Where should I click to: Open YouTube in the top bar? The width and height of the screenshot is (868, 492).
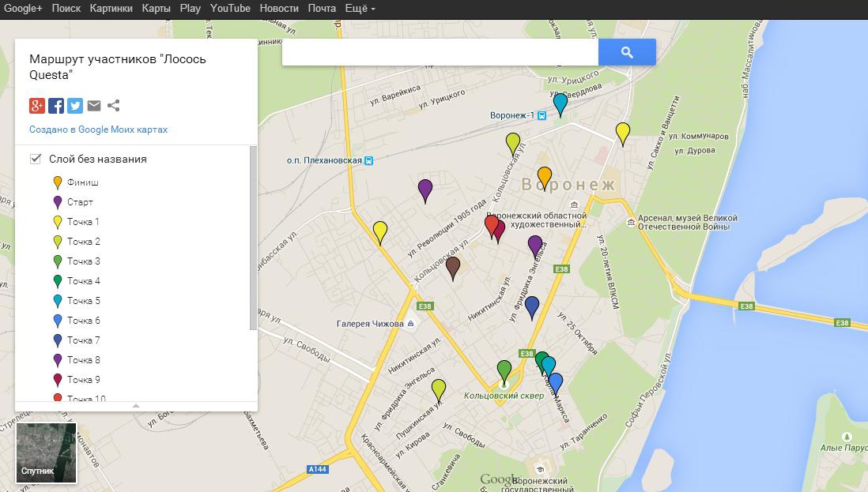tap(230, 8)
